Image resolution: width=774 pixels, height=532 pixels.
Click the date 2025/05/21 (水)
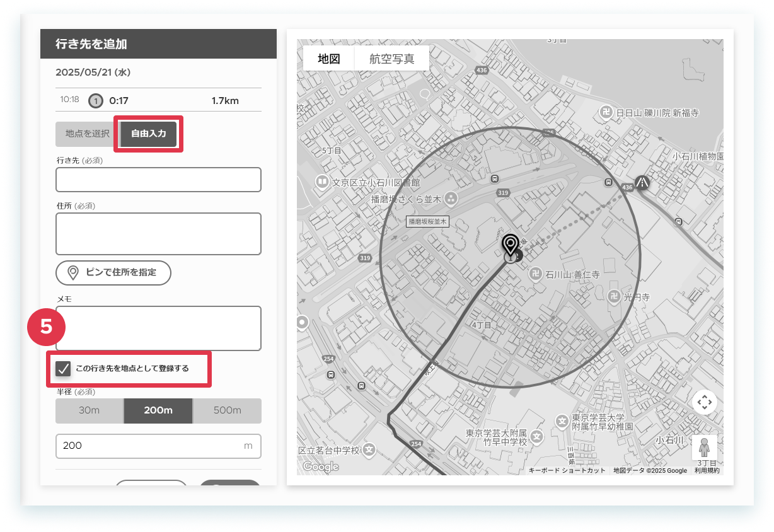tap(93, 72)
